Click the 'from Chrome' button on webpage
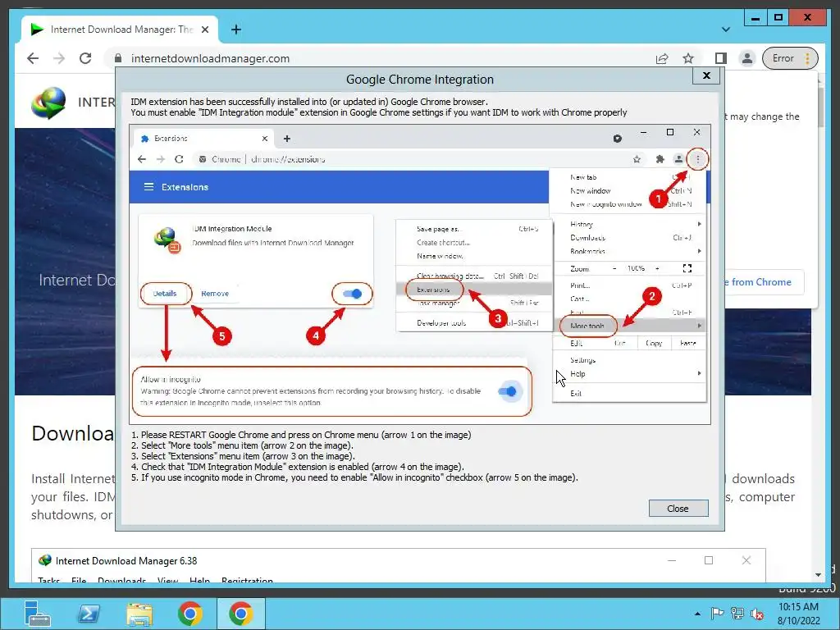The height and width of the screenshot is (630, 840). click(x=764, y=282)
